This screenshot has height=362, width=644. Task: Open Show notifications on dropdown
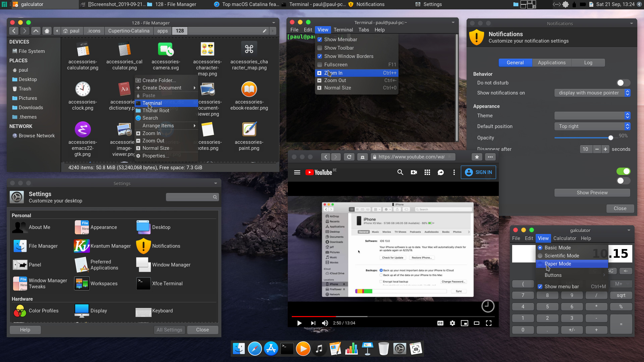(592, 93)
